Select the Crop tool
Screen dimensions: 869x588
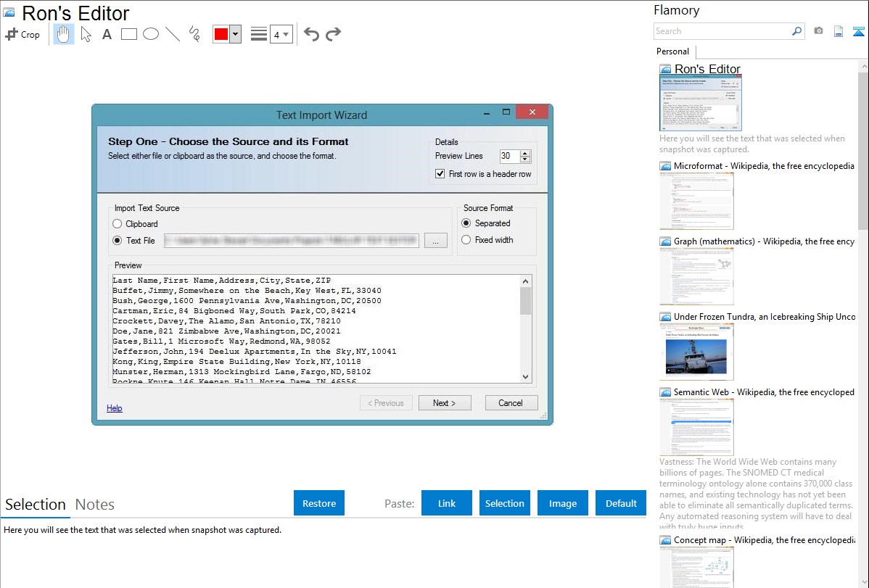tap(22, 34)
